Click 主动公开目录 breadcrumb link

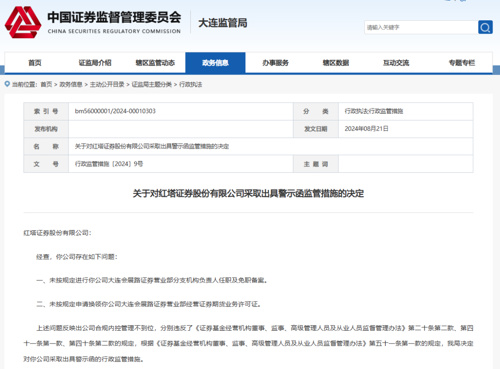(x=107, y=84)
